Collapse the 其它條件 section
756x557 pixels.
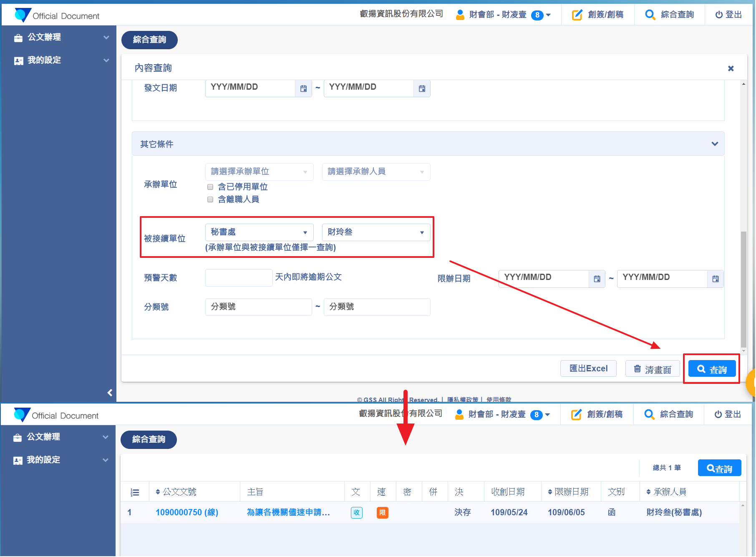click(715, 144)
